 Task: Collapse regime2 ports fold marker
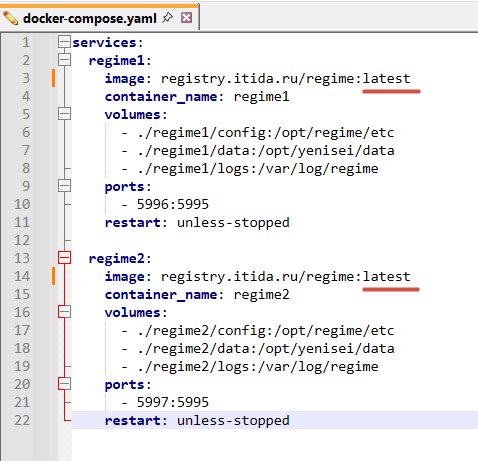(64, 384)
